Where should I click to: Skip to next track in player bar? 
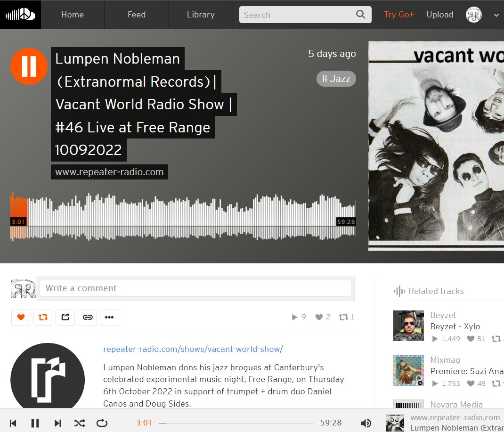(57, 423)
